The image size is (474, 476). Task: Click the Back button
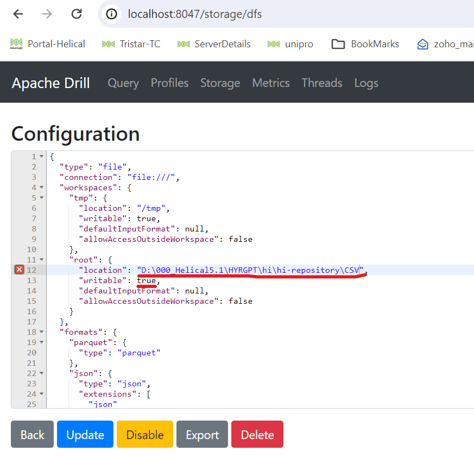point(32,434)
